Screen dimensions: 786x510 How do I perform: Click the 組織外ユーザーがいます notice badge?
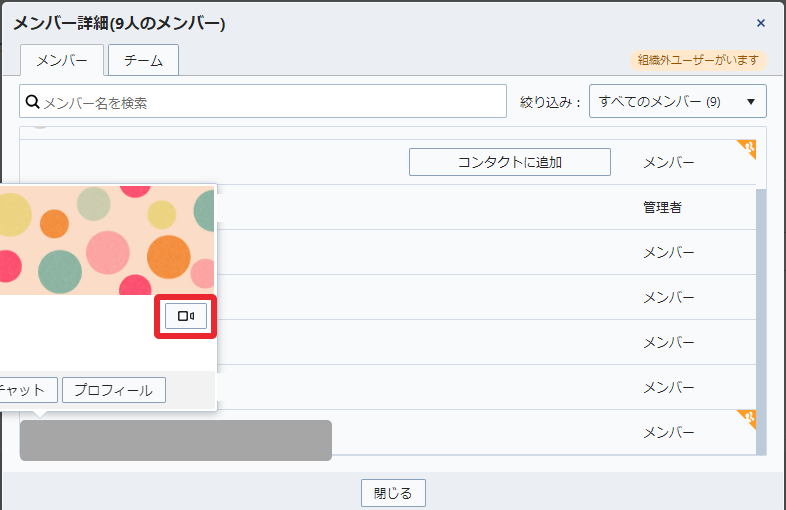[x=698, y=60]
